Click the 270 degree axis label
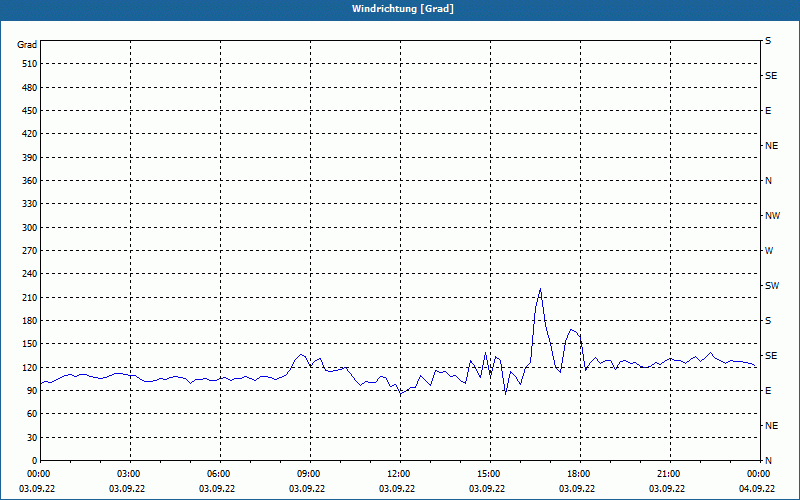Viewport: 800px width, 500px height. coord(30,251)
